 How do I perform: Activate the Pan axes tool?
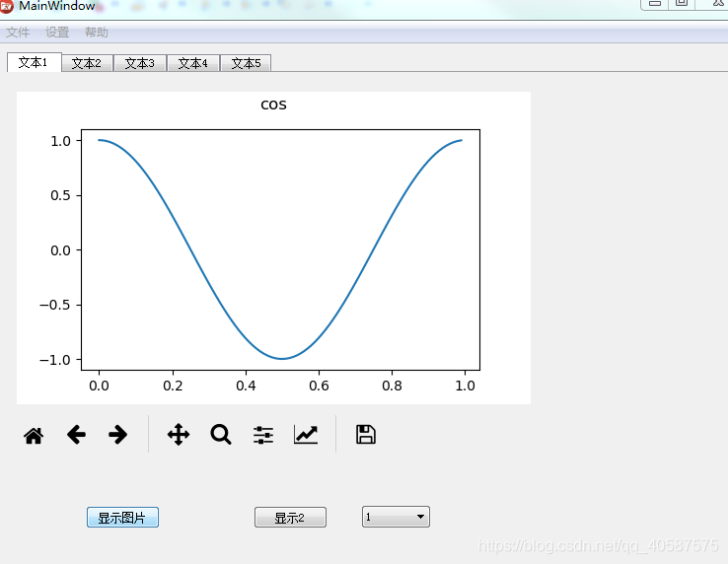click(179, 435)
